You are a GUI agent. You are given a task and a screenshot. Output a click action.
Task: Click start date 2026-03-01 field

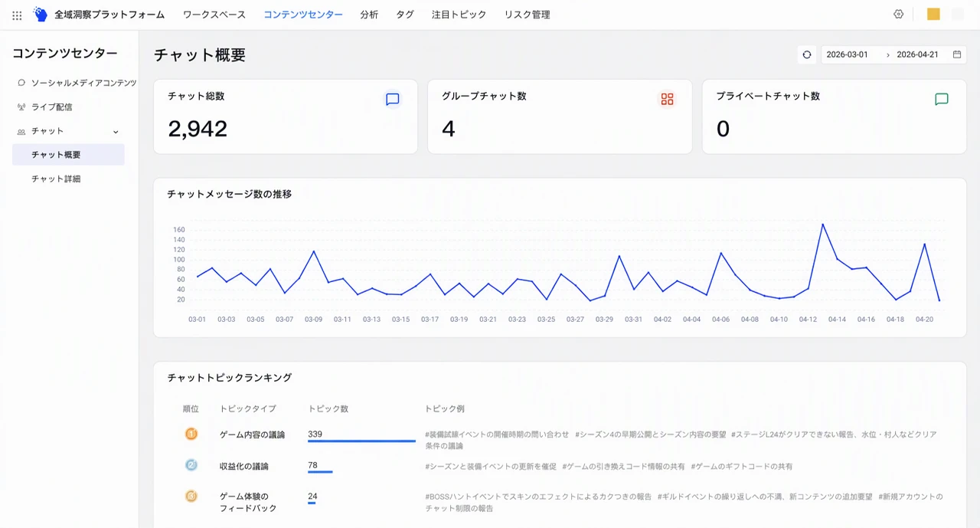pos(847,54)
